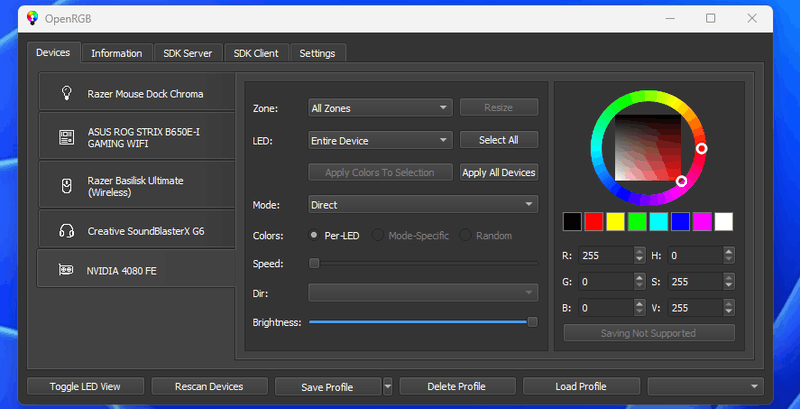Select the Razer Mouse Dock Chroma lightbulb icon
The width and height of the screenshot is (800, 409).
click(x=67, y=93)
